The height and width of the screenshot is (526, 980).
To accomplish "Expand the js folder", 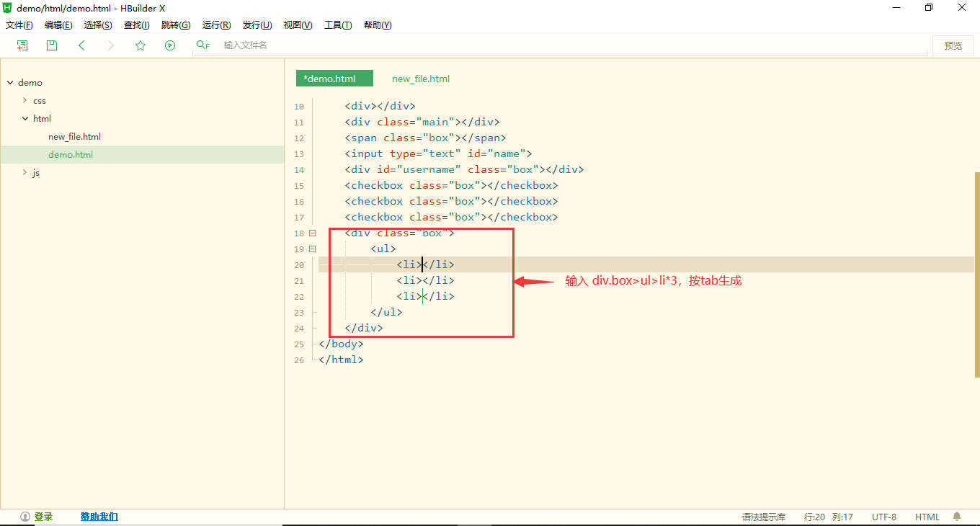I will (24, 172).
